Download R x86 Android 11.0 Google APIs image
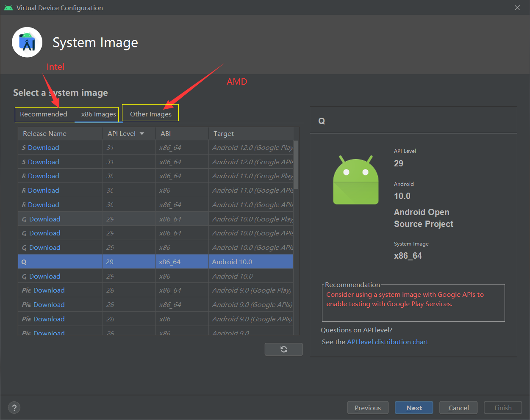The height and width of the screenshot is (420, 530). 44,191
